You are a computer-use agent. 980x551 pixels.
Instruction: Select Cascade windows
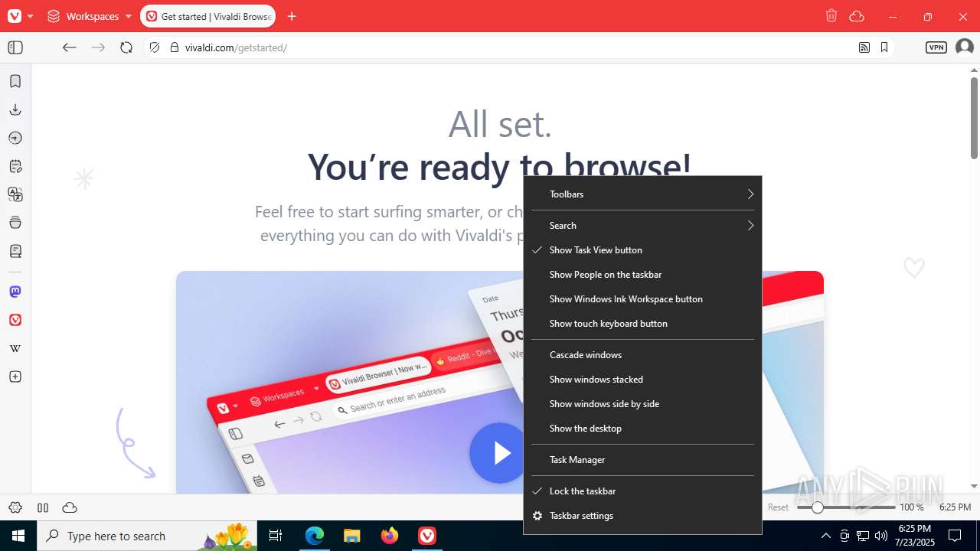(642, 355)
